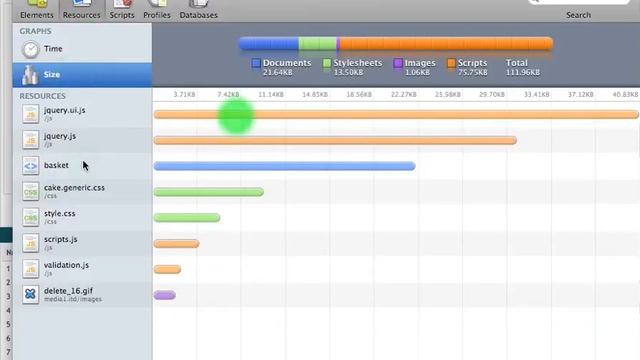Click the Stylesheets legend label
Image resolution: width=640 pixels, height=360 pixels.
pos(358,63)
